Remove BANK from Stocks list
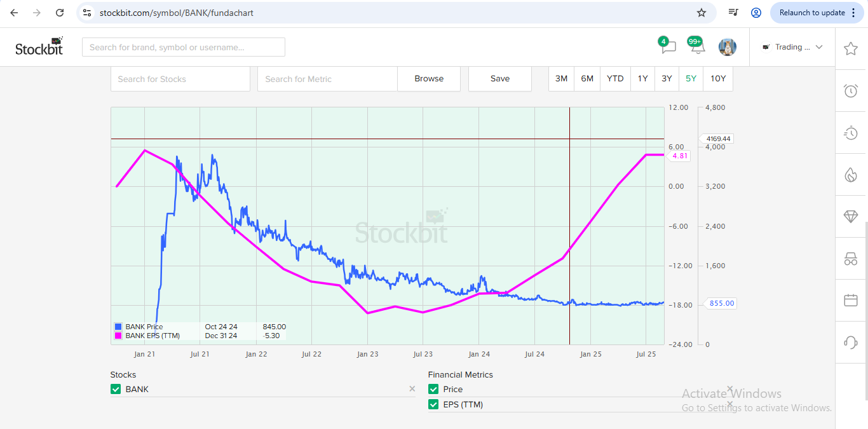868x429 pixels. coord(412,389)
